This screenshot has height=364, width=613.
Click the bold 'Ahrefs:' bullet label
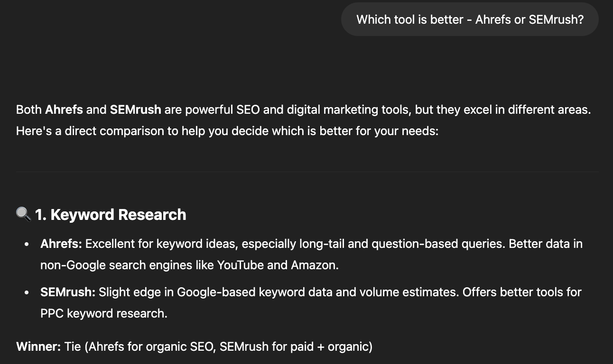(61, 244)
